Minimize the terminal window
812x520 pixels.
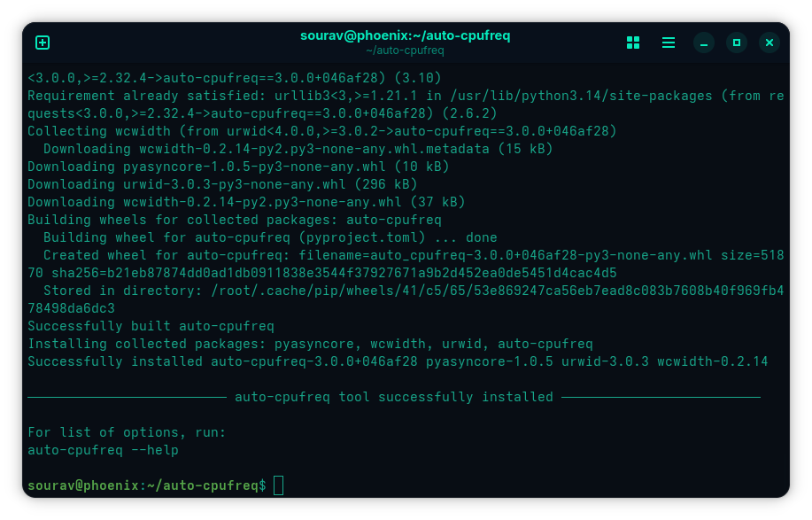[x=704, y=43]
